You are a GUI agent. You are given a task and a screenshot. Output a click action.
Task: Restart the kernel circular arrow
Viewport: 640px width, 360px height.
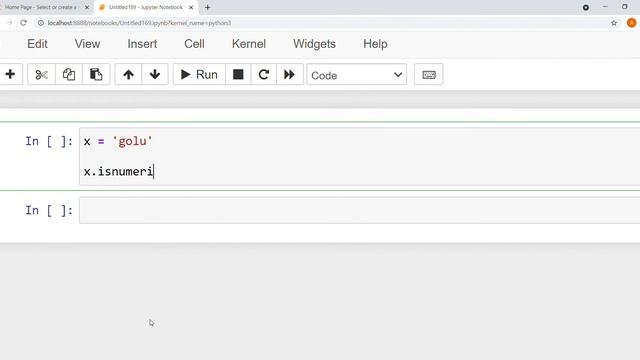(264, 74)
